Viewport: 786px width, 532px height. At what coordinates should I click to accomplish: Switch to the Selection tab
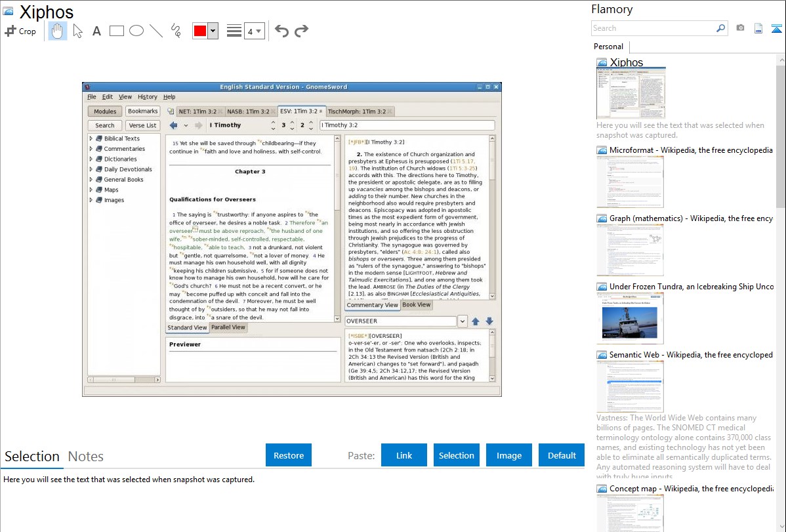[32, 457]
